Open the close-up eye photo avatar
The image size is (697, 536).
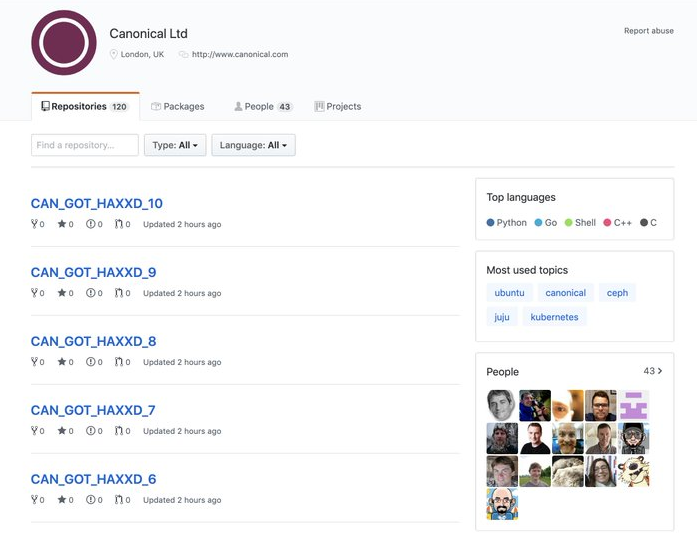pyautogui.click(x=568, y=405)
